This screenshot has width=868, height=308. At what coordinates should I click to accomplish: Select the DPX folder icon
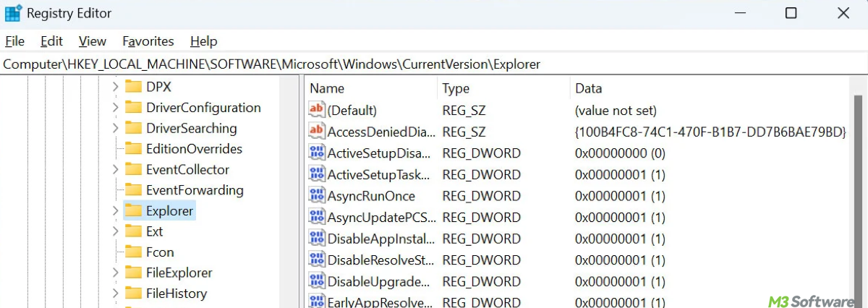coord(133,87)
